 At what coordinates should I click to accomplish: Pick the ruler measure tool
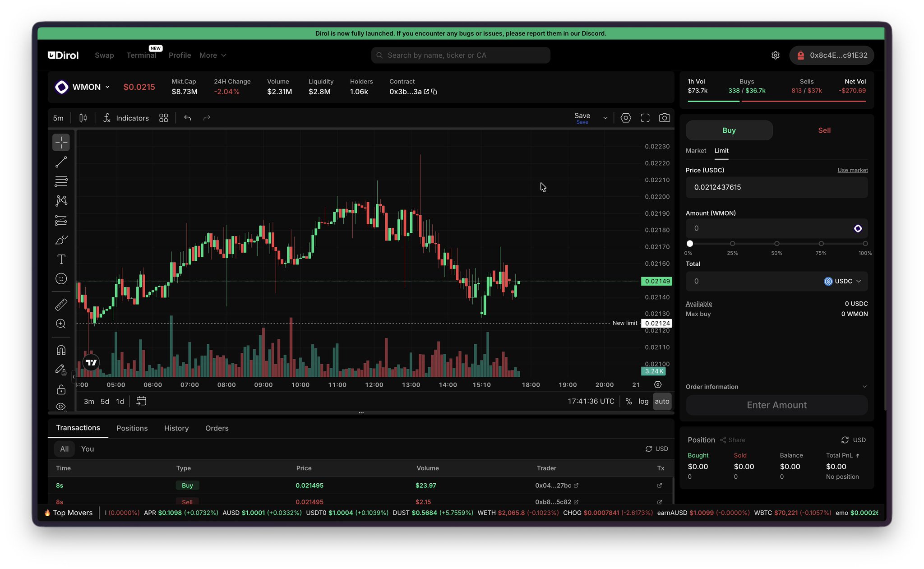(61, 305)
